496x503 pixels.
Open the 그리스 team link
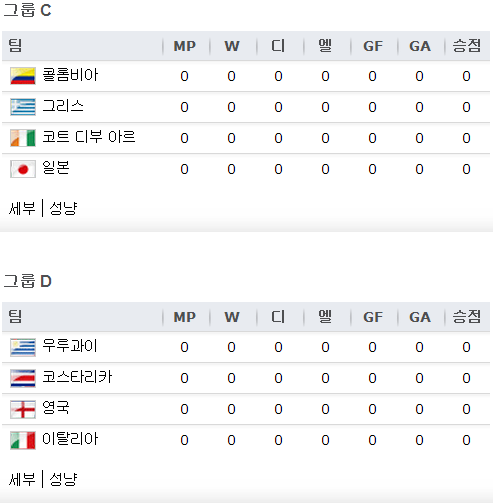[x=63, y=106]
